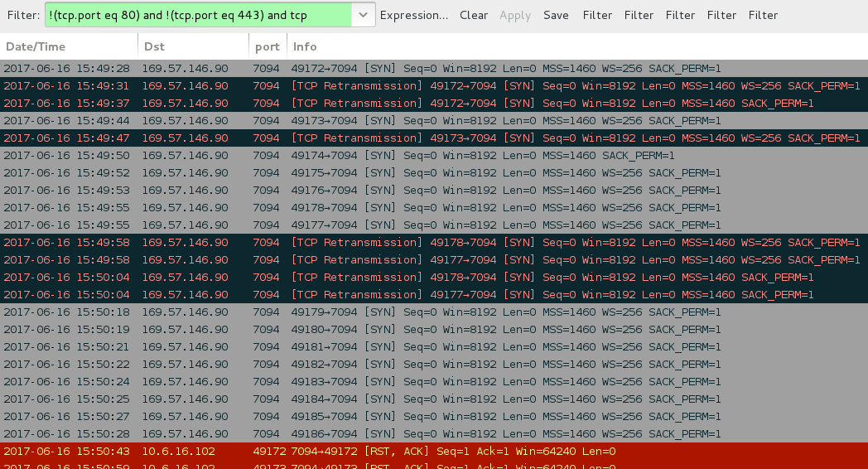868x469 pixels.
Task: Select the 15:49:58 retransmission of 49177→7094
Action: [x=434, y=259]
